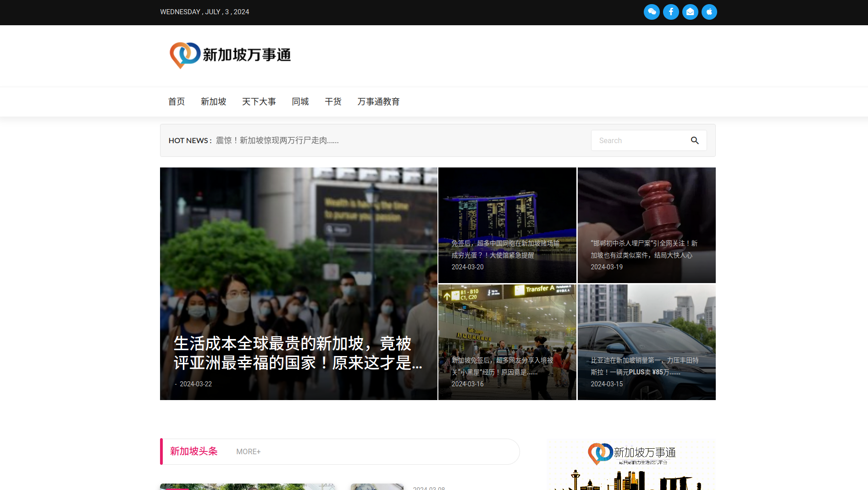
Task: Open the 干货 section
Action: 333,101
